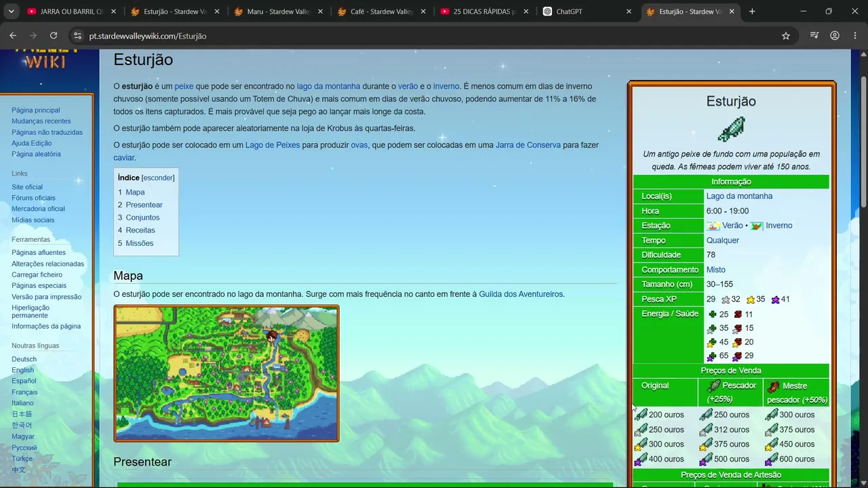The width and height of the screenshot is (868, 488).
Task: Close the ChatGPT tab
Action: tap(629, 12)
